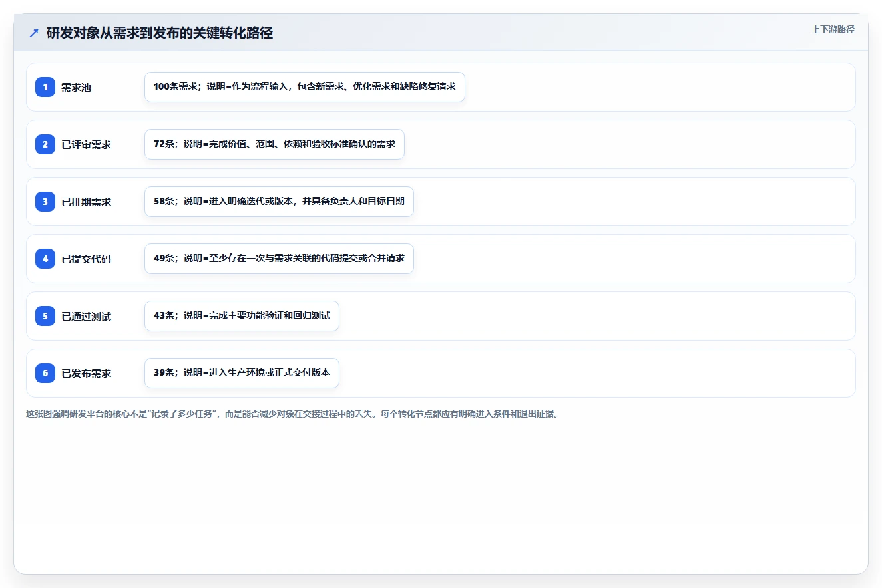Click the arrow icon beside the main title
The width and height of the screenshot is (882, 588).
tap(34, 33)
